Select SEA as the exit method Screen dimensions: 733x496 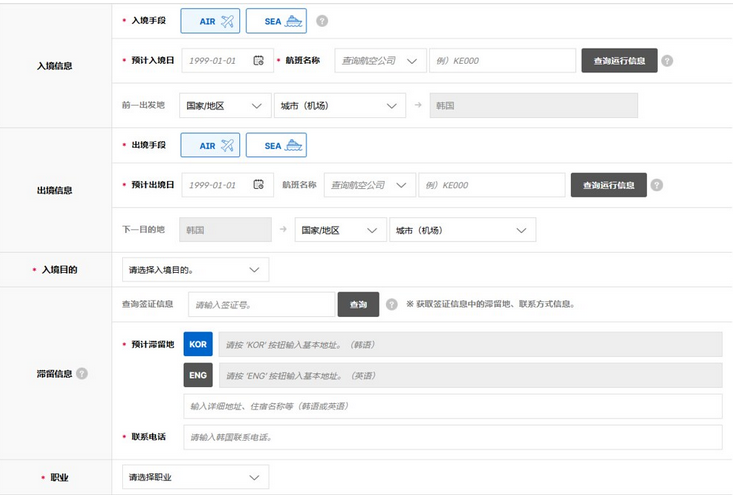pos(276,145)
